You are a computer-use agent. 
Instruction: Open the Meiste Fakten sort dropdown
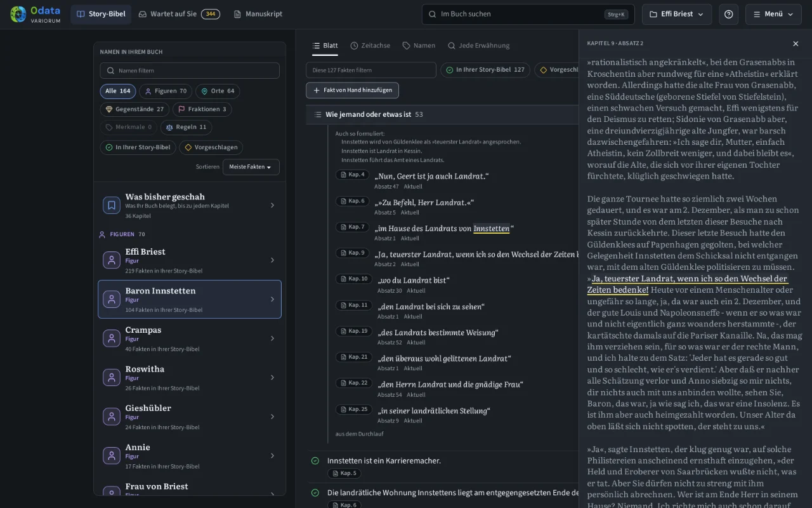tap(251, 167)
